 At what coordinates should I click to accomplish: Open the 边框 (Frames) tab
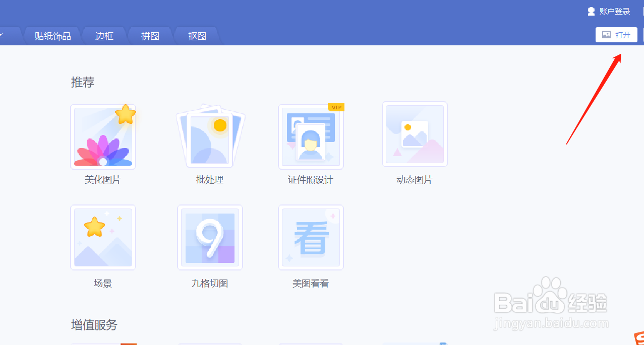(x=104, y=36)
